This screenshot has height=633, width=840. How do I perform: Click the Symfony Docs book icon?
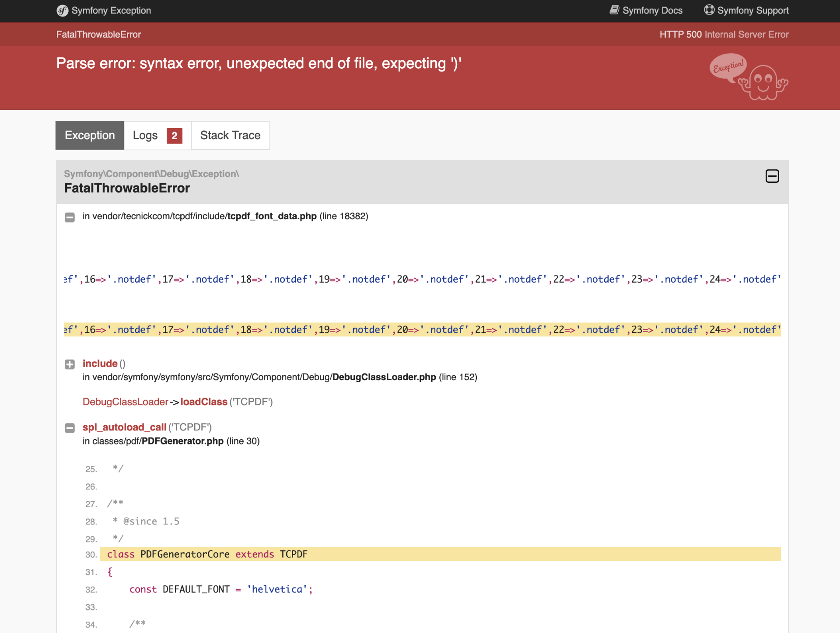(615, 10)
